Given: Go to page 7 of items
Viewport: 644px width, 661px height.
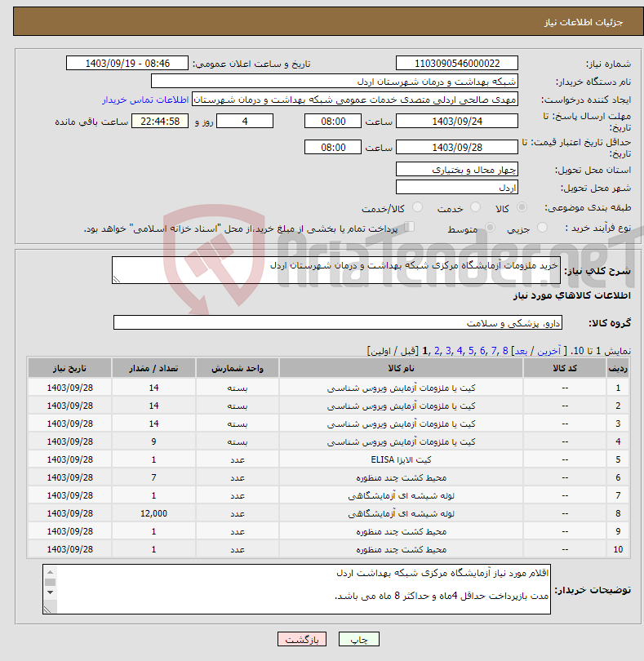Looking at the screenshot, I should tap(494, 351).
